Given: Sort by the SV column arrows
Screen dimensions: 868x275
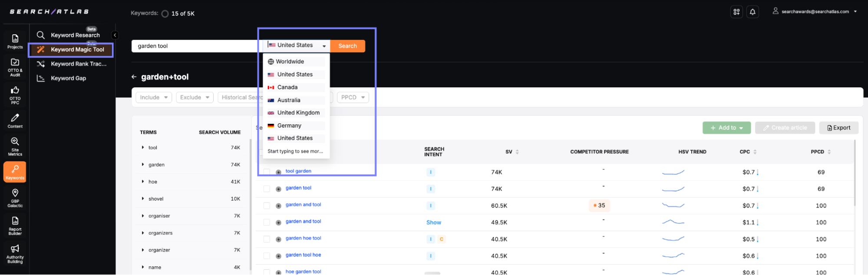Looking at the screenshot, I should [517, 152].
